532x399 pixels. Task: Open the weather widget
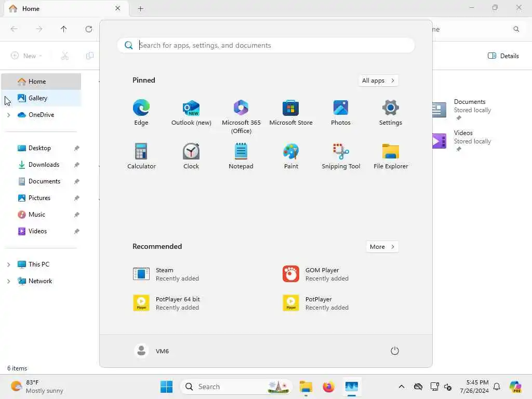37,387
